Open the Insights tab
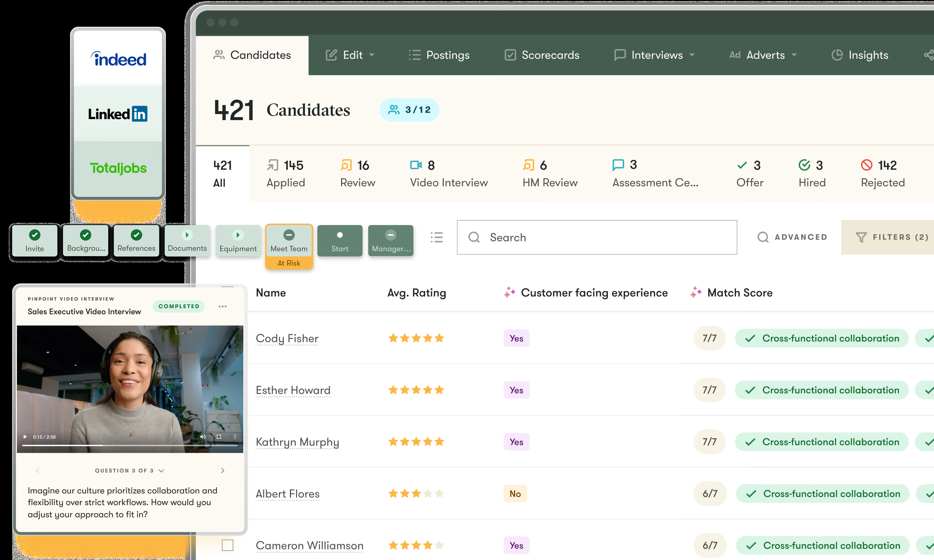The image size is (934, 560). 860,55
